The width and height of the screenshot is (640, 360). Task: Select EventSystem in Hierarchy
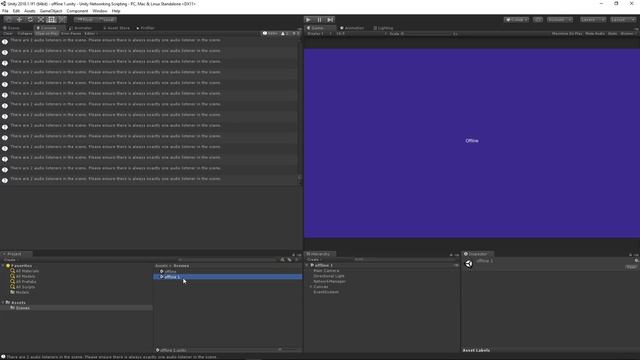point(326,292)
